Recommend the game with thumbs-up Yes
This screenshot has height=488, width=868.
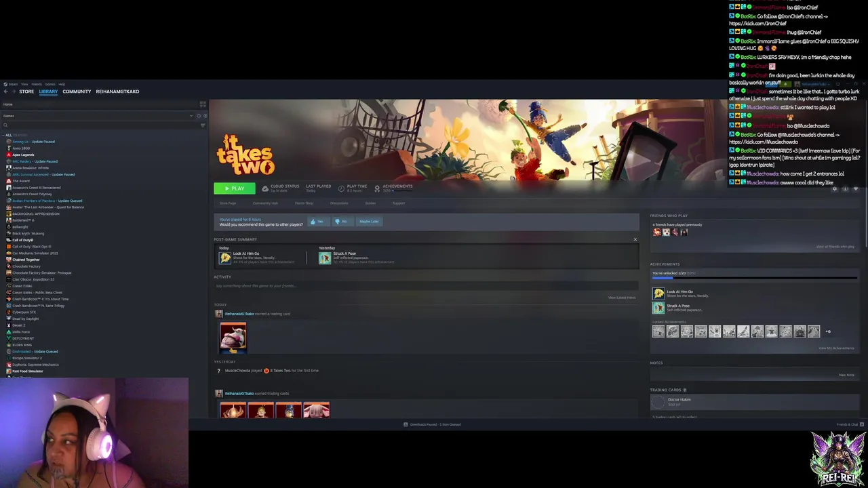317,222
